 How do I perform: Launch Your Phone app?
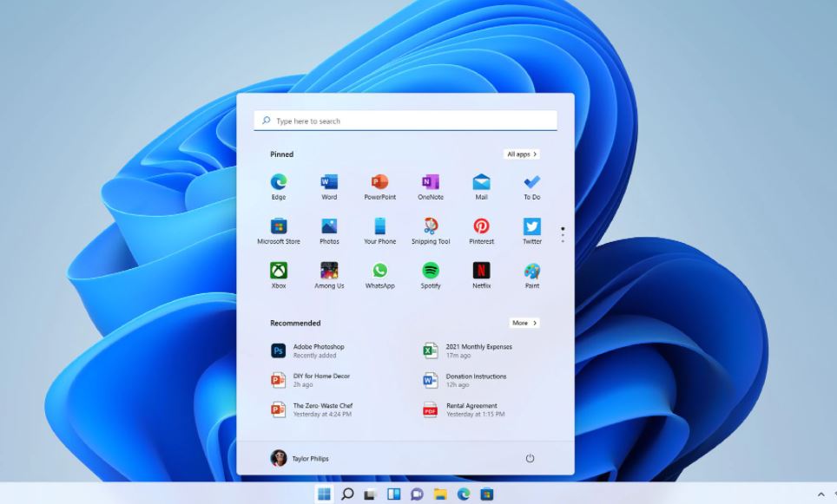tap(379, 231)
